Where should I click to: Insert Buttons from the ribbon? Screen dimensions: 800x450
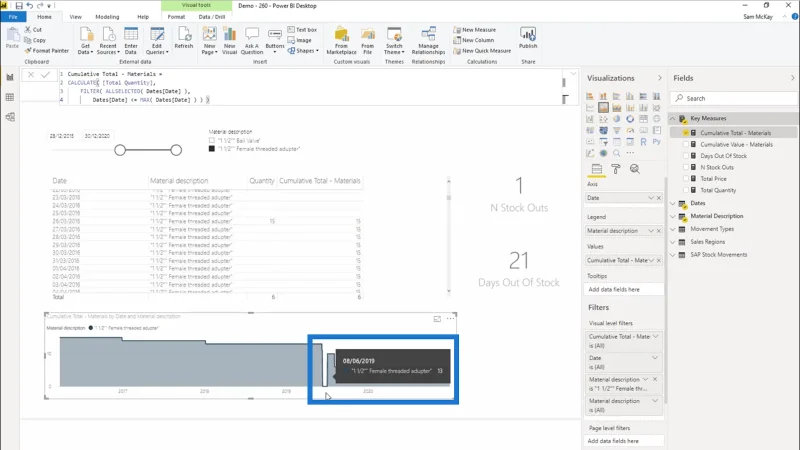point(274,41)
